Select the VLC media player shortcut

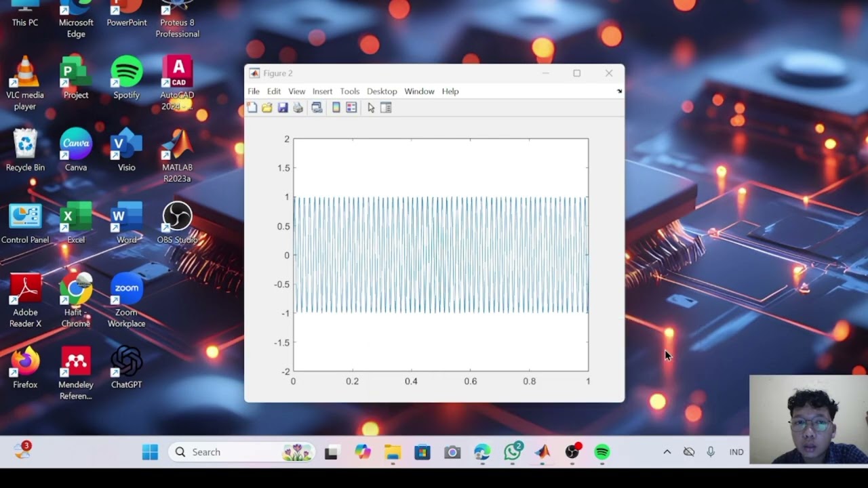(25, 83)
